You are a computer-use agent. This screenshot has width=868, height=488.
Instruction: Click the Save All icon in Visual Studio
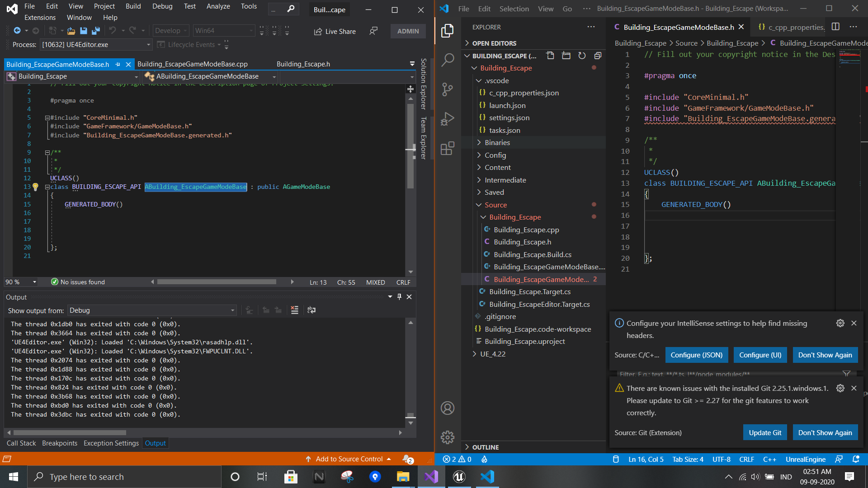pos(95,31)
